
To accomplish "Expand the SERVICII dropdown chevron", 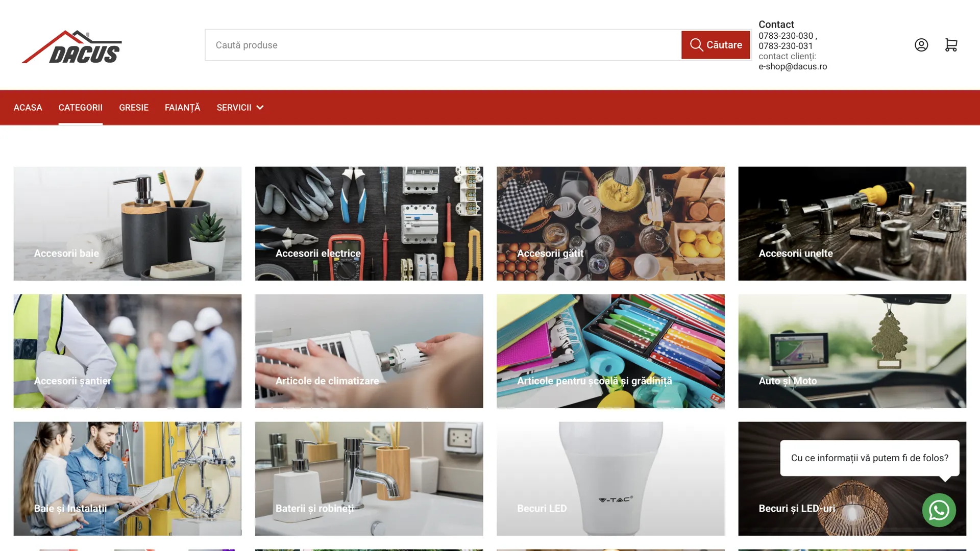I will pyautogui.click(x=260, y=108).
